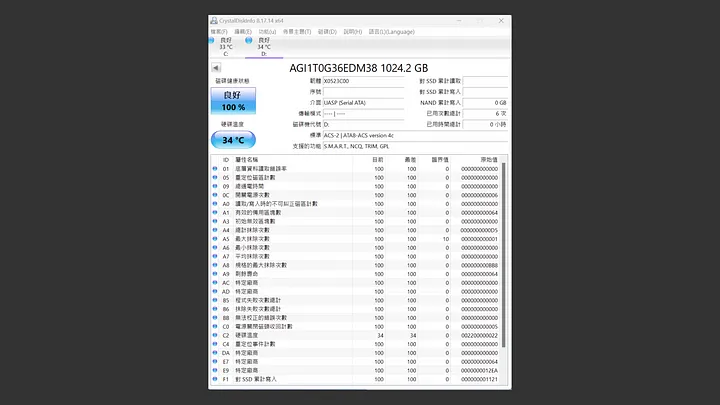This screenshot has width=720, height=405.
Task: Click the empty serial number field
Action: coord(363,92)
